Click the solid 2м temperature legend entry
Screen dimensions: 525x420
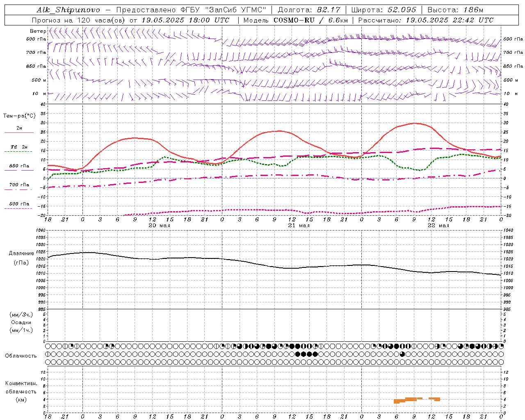[x=19, y=130]
